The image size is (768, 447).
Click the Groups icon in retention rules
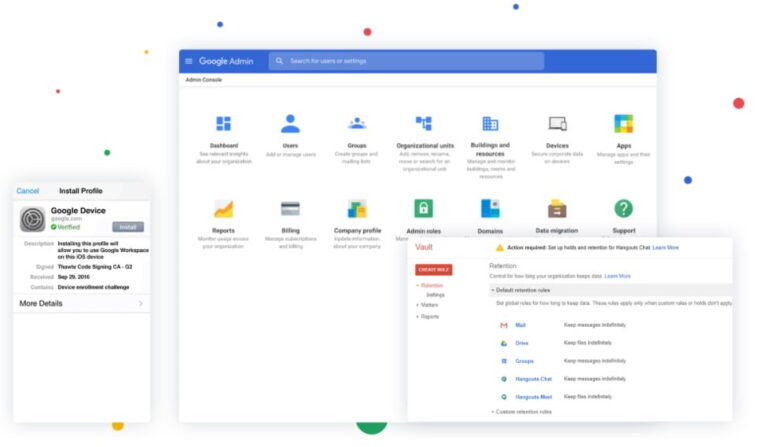pos(504,361)
